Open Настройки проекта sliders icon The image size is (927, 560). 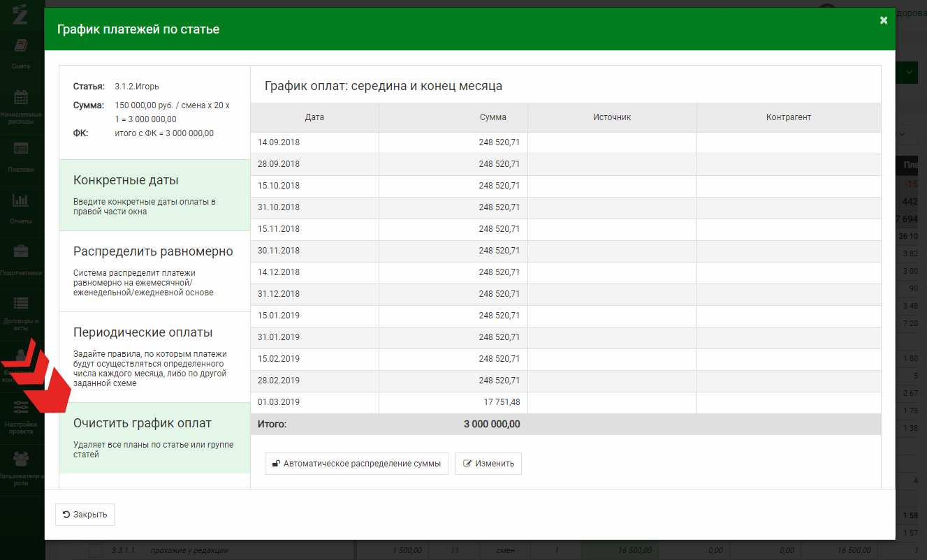pos(21,406)
